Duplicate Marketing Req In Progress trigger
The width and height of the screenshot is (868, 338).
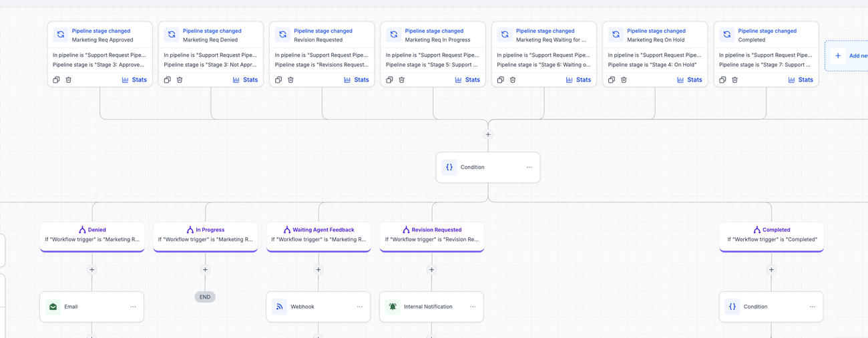(389, 80)
